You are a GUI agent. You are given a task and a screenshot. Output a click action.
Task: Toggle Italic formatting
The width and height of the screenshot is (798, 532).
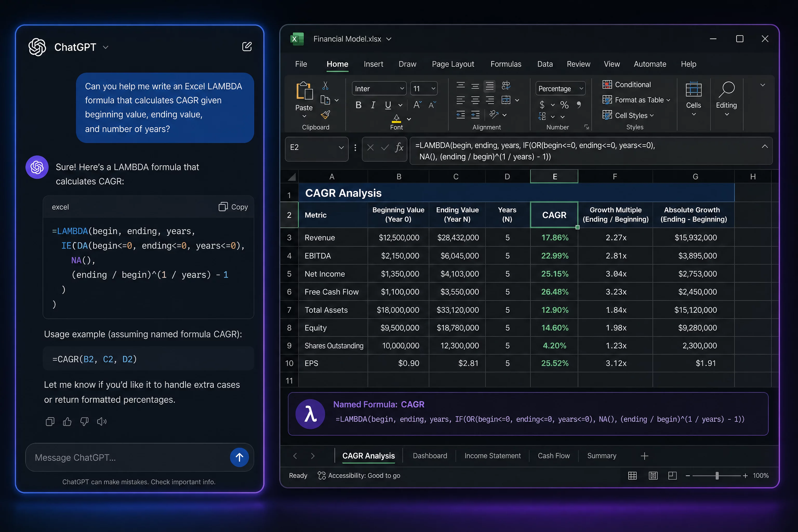373,105
